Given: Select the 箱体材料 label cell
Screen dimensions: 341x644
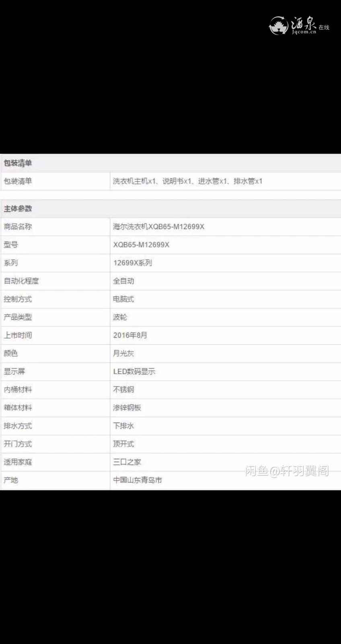Looking at the screenshot, I should (x=55, y=408).
